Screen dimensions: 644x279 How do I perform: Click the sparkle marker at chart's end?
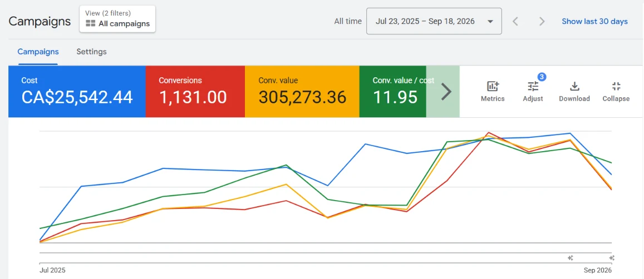coord(612,258)
